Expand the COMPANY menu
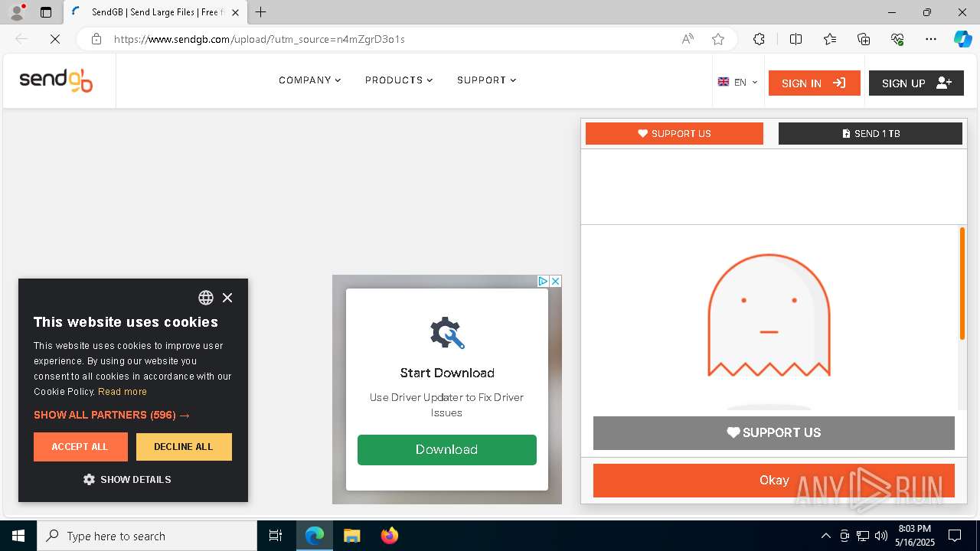Viewport: 980px width, 551px height. (x=310, y=80)
